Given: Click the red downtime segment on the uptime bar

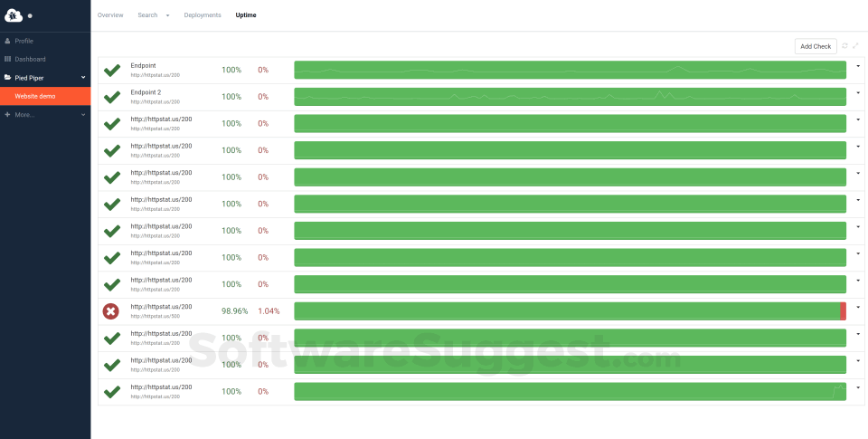Looking at the screenshot, I should pyautogui.click(x=843, y=311).
